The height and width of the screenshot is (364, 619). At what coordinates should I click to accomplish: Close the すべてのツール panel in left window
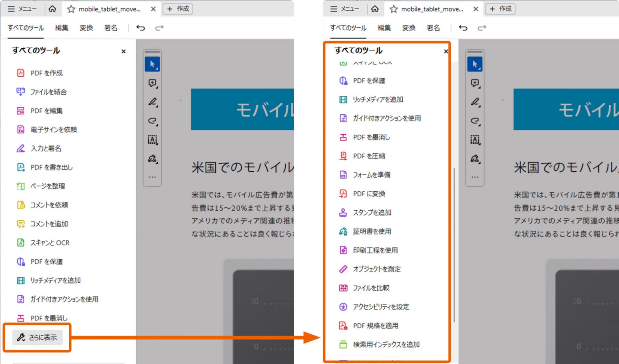point(123,51)
